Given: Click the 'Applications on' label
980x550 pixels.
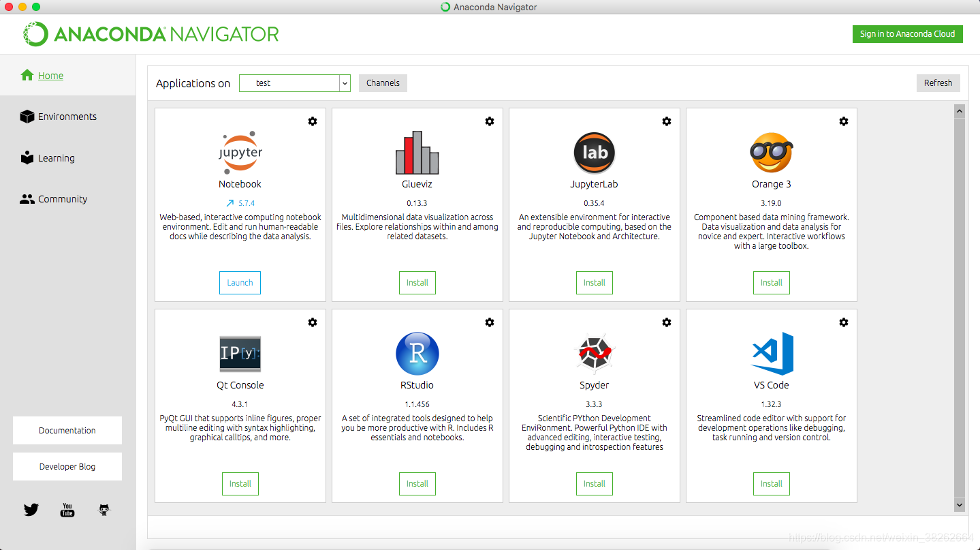Looking at the screenshot, I should click(x=193, y=83).
